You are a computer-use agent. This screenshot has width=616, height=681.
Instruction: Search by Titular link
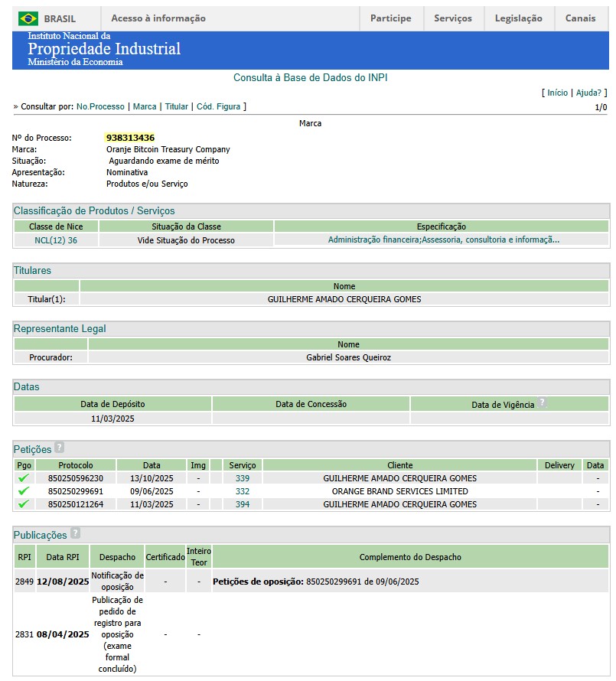pos(176,107)
